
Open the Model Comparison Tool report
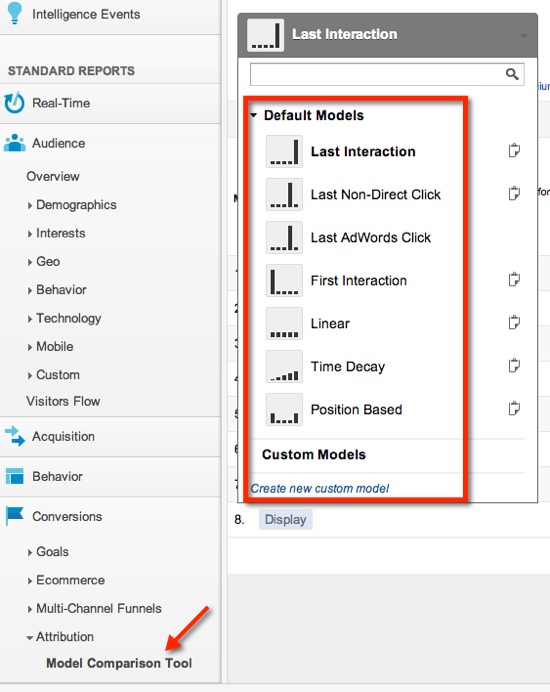coord(119,663)
